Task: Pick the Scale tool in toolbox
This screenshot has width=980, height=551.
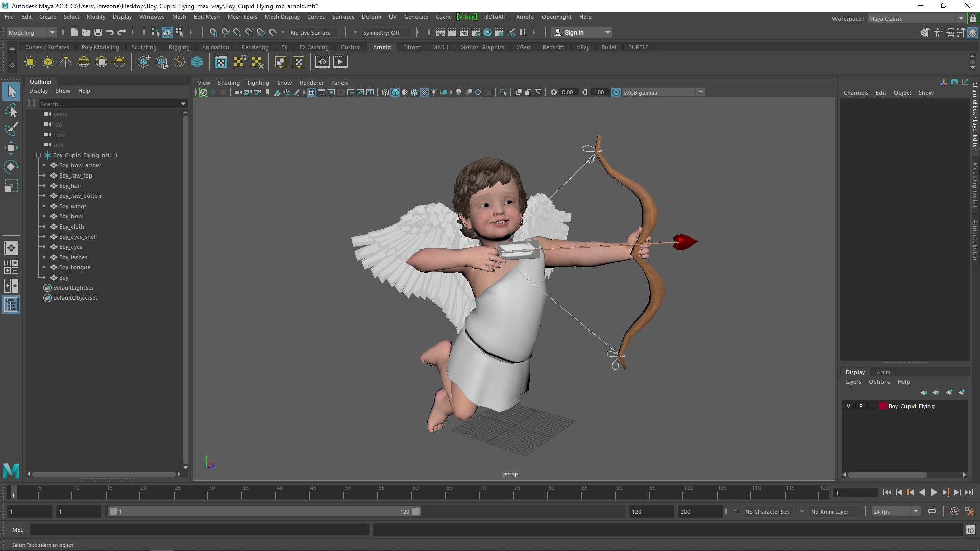Action: pyautogui.click(x=11, y=186)
